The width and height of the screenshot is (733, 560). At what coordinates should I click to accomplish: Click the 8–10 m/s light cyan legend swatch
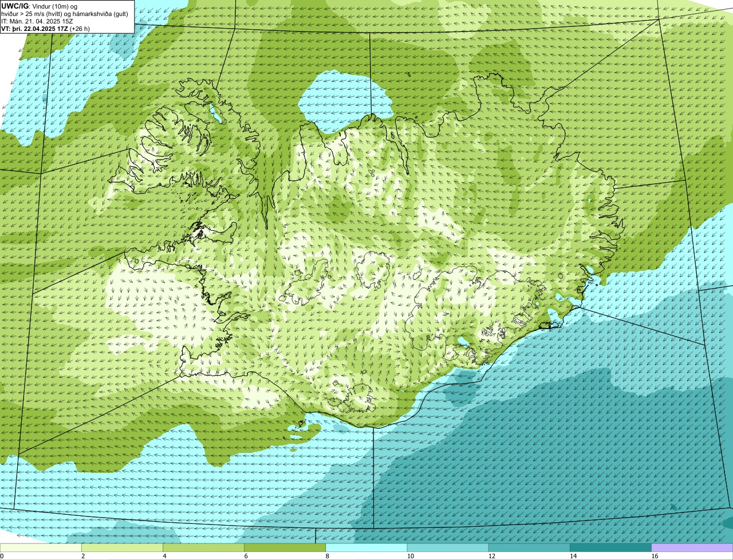point(366,547)
